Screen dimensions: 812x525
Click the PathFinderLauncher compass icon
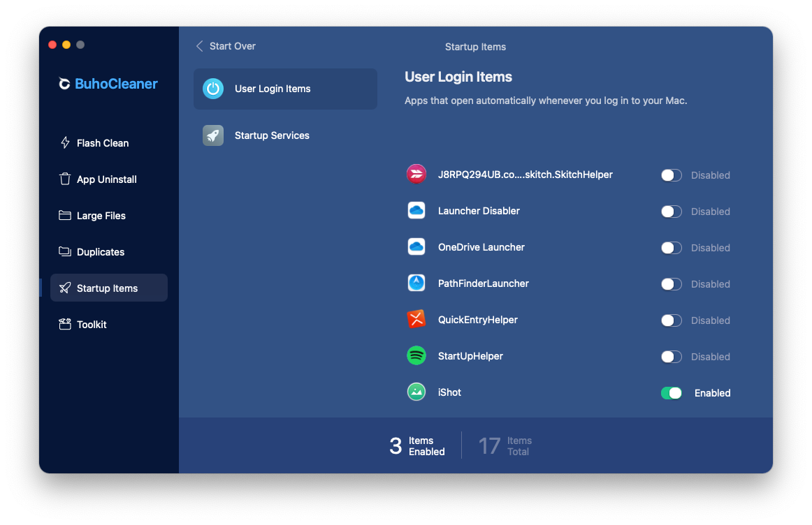(416, 283)
